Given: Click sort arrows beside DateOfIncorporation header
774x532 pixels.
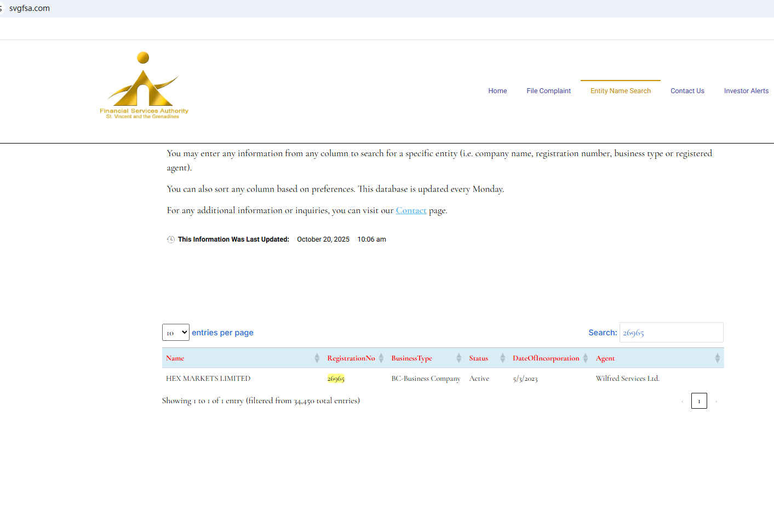Looking at the screenshot, I should 585,358.
